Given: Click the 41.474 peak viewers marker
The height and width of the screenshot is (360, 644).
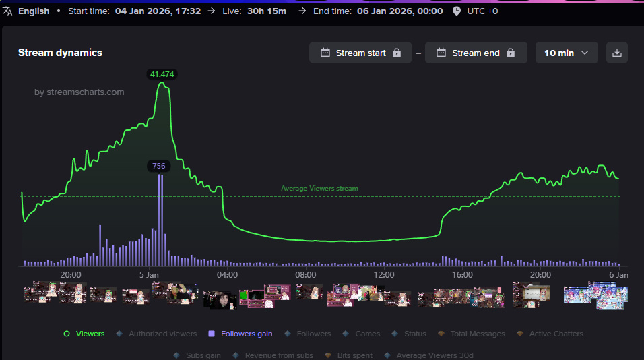Looking at the screenshot, I should [162, 74].
